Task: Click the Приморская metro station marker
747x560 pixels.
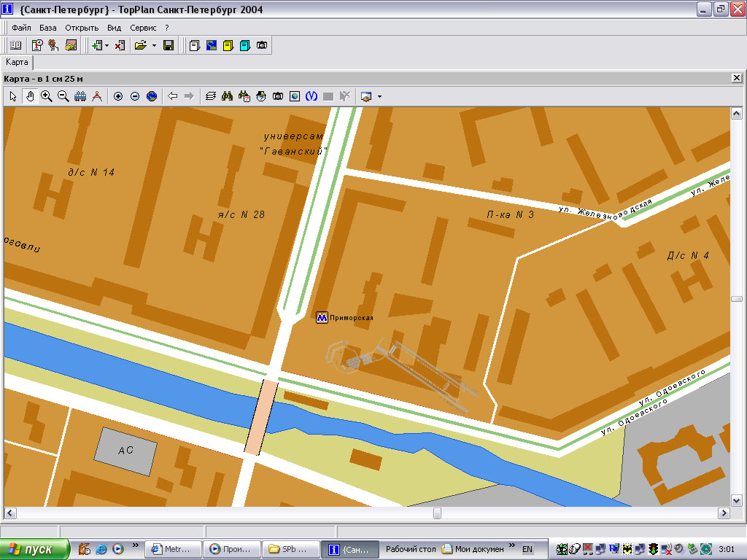Action: [x=322, y=318]
